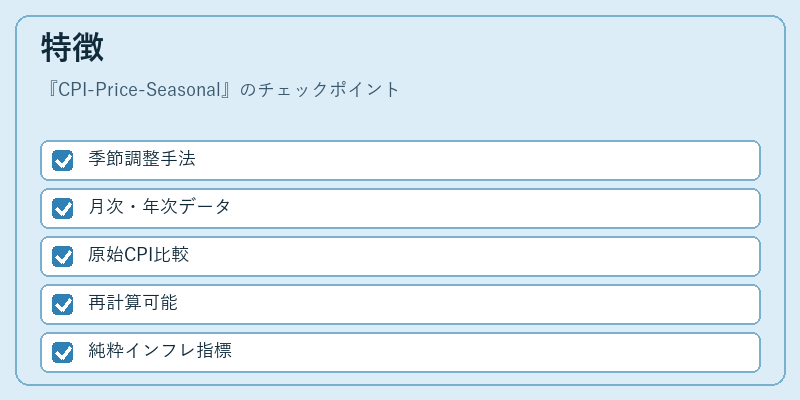Image resolution: width=800 pixels, height=400 pixels.
Task: Click the 純粋インフレ指標 label text
Action: (x=160, y=351)
